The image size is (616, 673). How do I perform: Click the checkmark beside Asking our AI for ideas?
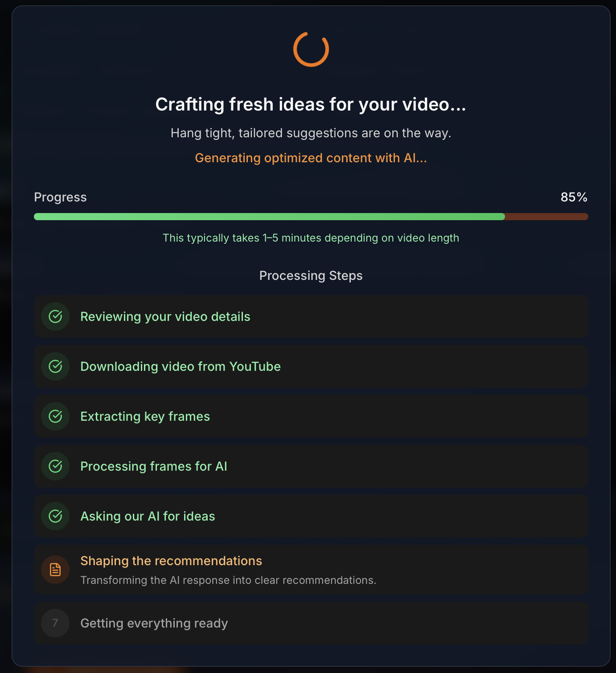pos(55,516)
